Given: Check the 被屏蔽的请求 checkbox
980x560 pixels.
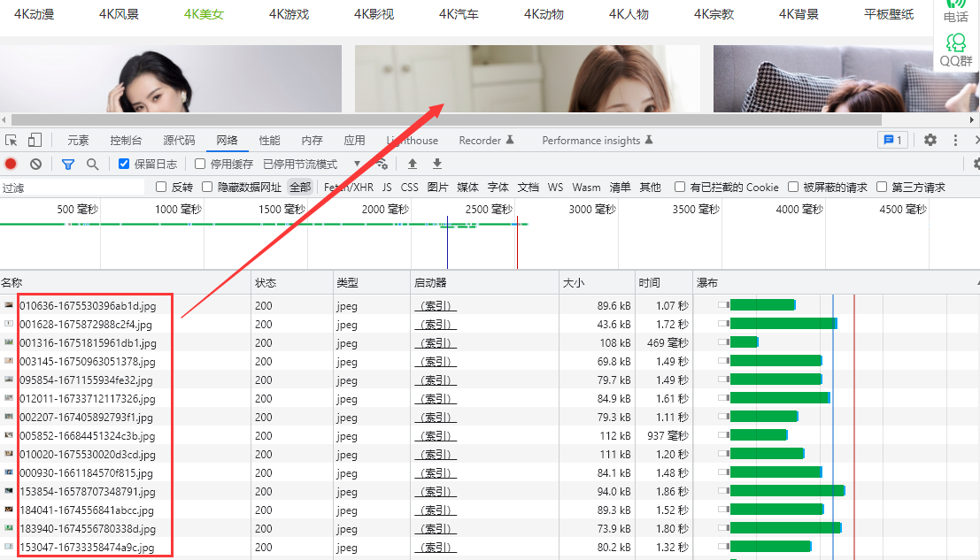Looking at the screenshot, I should (793, 187).
